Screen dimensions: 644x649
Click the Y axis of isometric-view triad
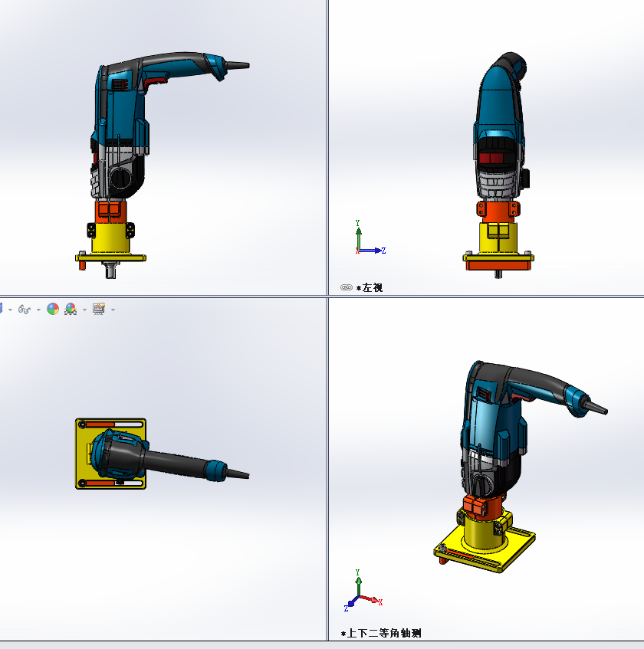pyautogui.click(x=358, y=582)
